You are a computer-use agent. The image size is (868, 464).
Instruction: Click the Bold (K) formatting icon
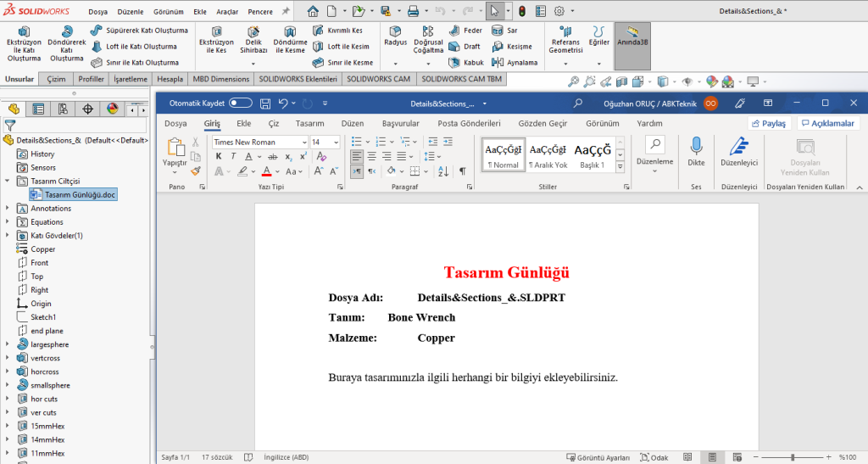tap(219, 157)
